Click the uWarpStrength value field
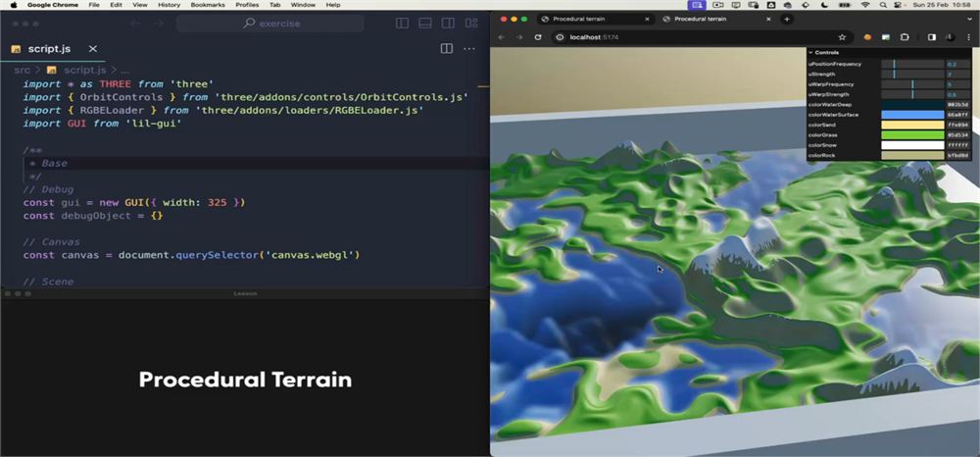The image size is (980, 457). click(x=958, y=94)
